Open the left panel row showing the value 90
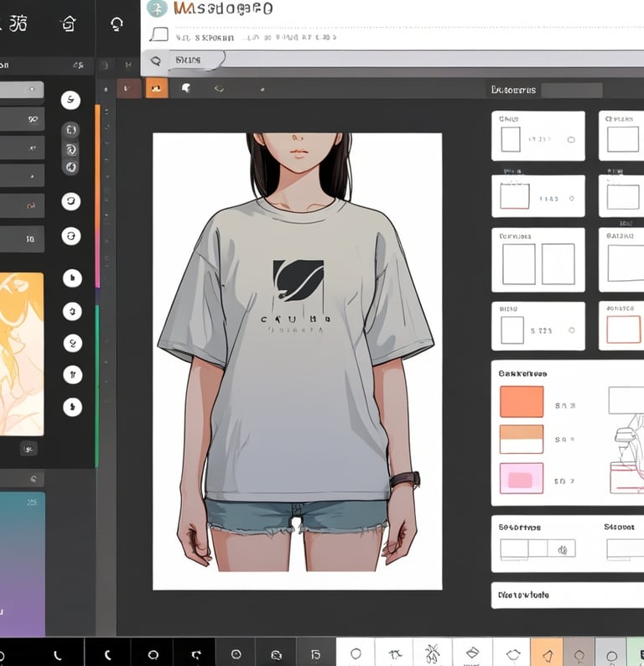 22,119
